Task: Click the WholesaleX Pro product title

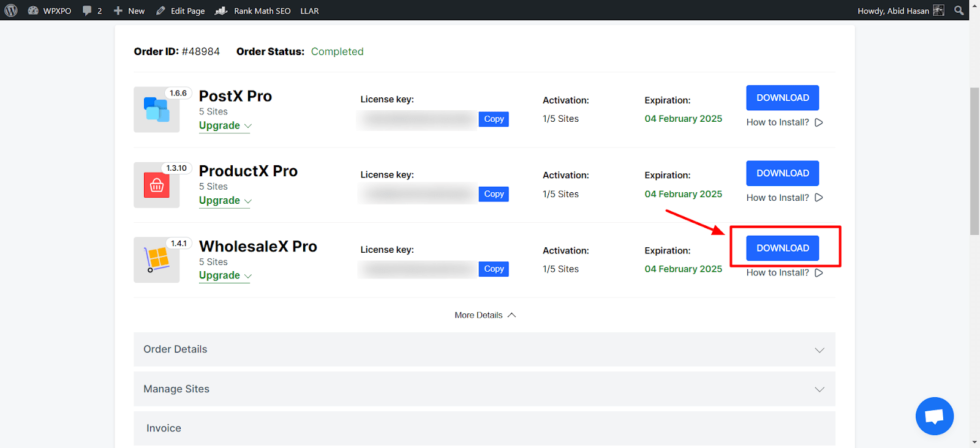Action: pyautogui.click(x=258, y=246)
